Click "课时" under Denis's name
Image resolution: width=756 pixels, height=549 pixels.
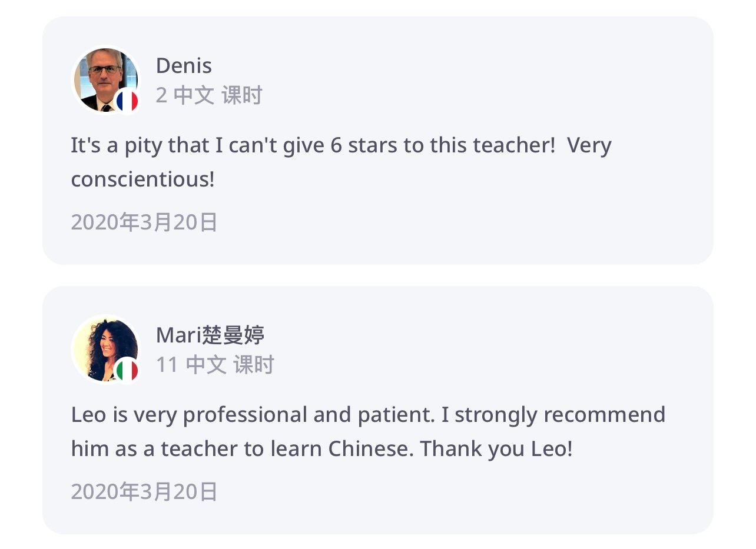pos(241,95)
